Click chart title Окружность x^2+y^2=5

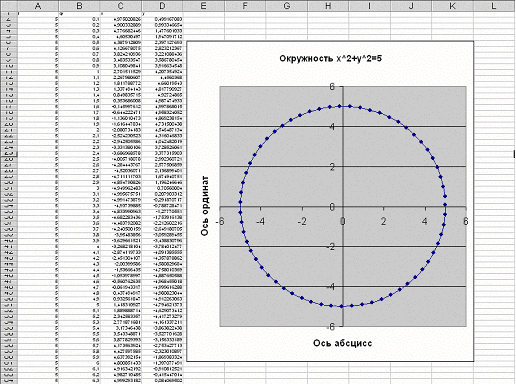[x=330, y=59]
